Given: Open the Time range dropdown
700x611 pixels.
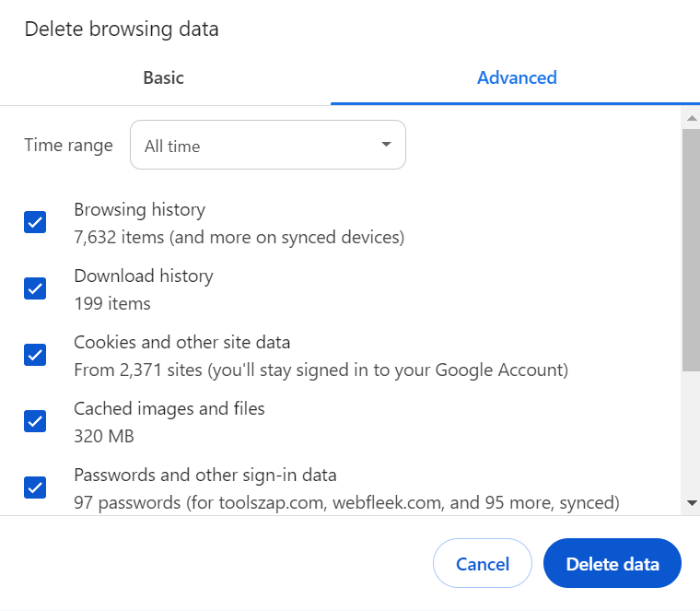Looking at the screenshot, I should point(267,145).
